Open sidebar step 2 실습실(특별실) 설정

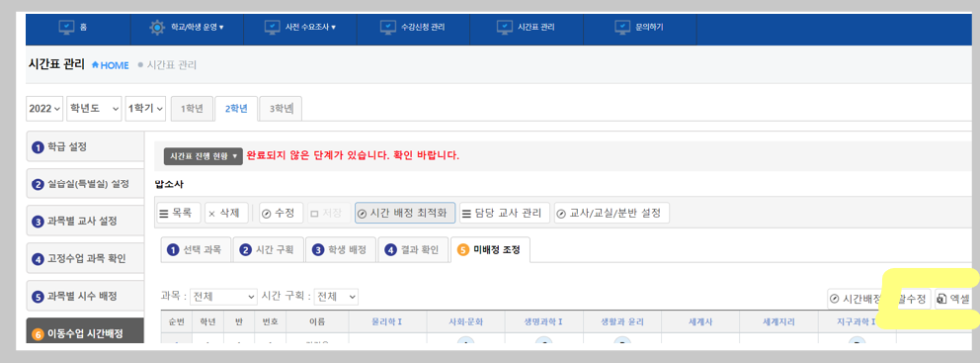coord(85,184)
